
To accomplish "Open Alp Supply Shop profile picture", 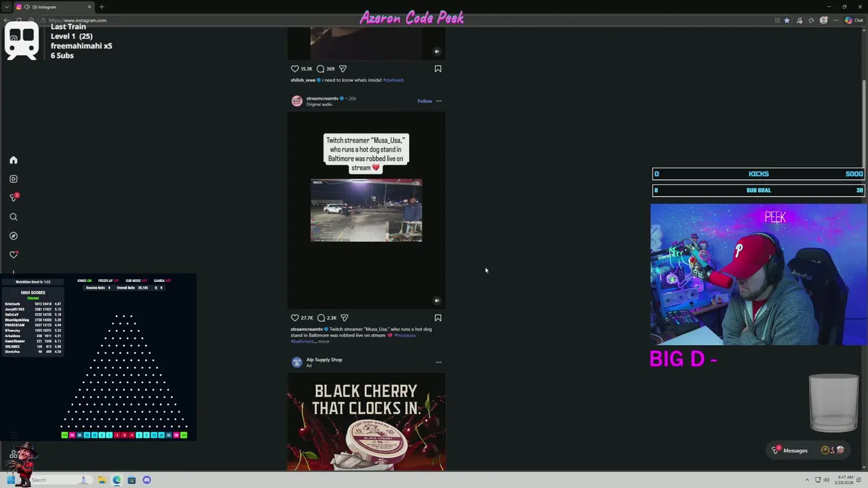I will 297,363.
